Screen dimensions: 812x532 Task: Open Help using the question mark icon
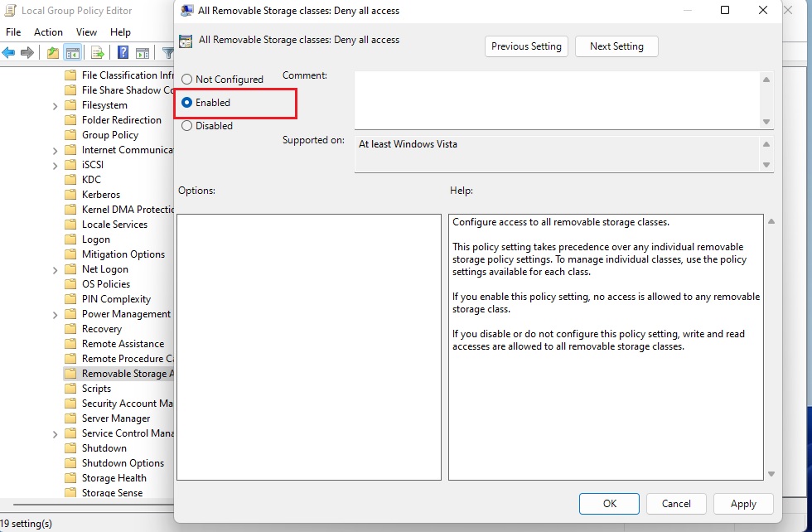(x=122, y=52)
